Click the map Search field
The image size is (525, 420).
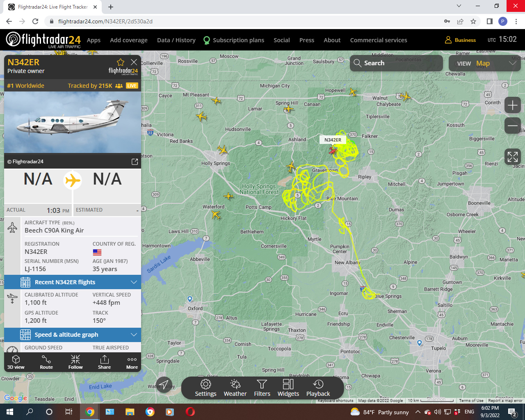(396, 63)
